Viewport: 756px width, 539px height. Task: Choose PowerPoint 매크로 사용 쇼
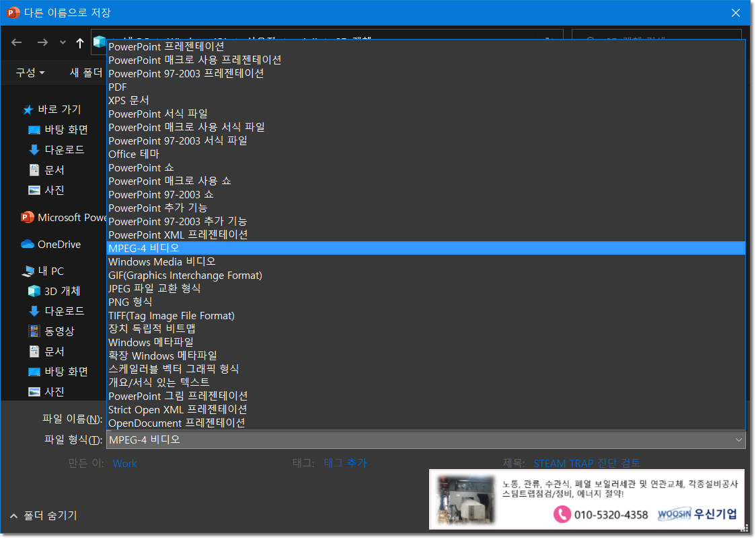pyautogui.click(x=426, y=181)
